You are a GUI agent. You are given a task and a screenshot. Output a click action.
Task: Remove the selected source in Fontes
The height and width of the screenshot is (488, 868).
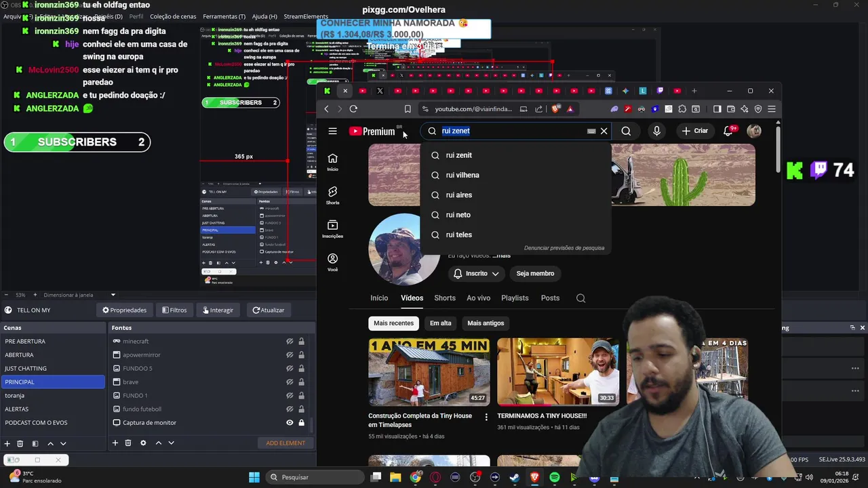click(x=128, y=443)
